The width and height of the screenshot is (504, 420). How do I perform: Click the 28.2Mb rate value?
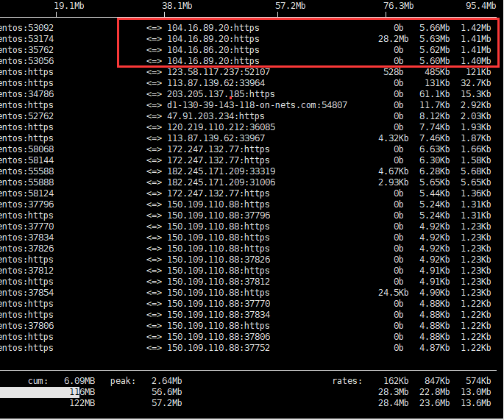coord(393,39)
